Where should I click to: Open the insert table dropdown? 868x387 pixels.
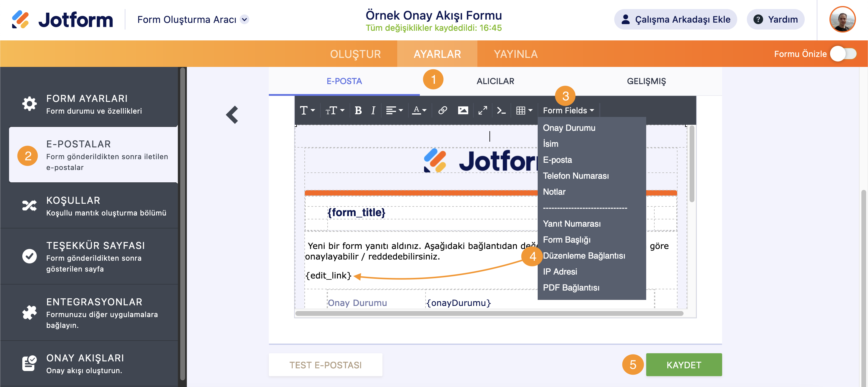point(524,110)
